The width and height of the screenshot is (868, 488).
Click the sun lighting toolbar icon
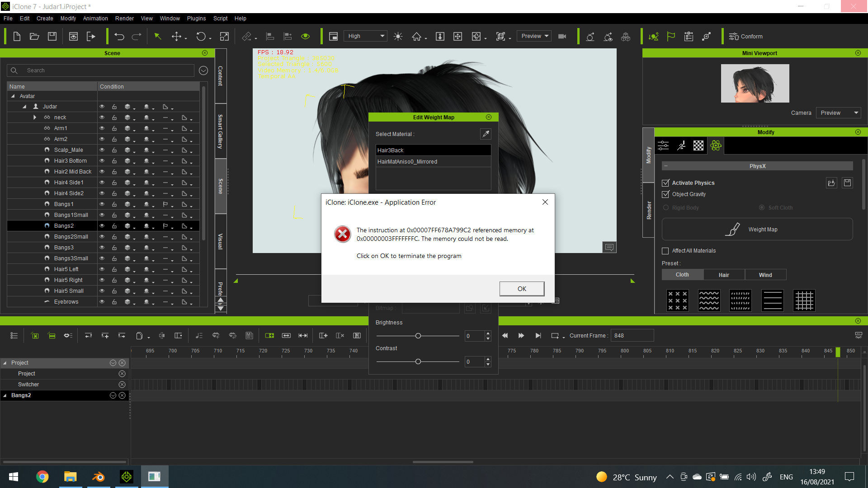pos(398,37)
